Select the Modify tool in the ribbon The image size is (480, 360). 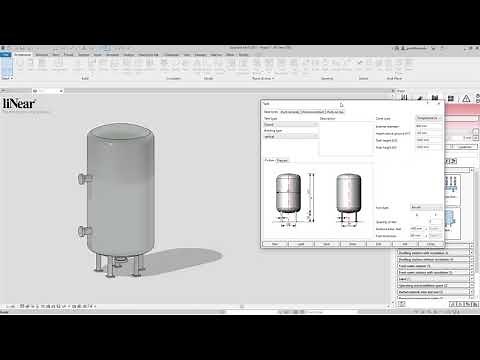click(x=6, y=67)
